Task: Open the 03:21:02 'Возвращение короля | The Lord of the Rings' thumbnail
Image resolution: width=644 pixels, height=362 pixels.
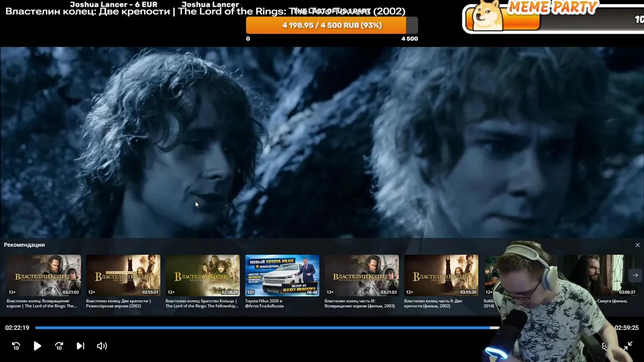Action: (44, 276)
